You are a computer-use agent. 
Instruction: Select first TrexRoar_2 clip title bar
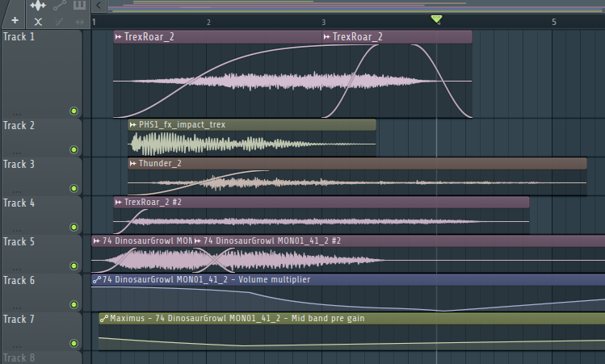click(217, 37)
